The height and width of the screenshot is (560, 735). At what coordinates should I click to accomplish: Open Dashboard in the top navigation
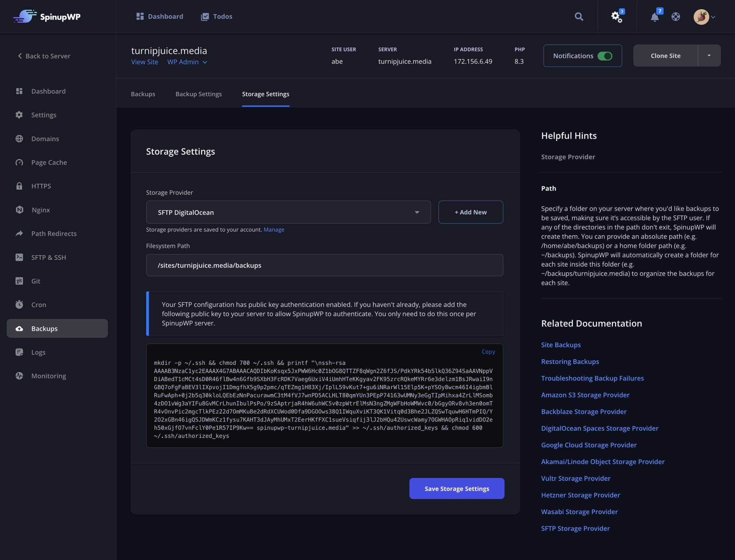(x=160, y=16)
